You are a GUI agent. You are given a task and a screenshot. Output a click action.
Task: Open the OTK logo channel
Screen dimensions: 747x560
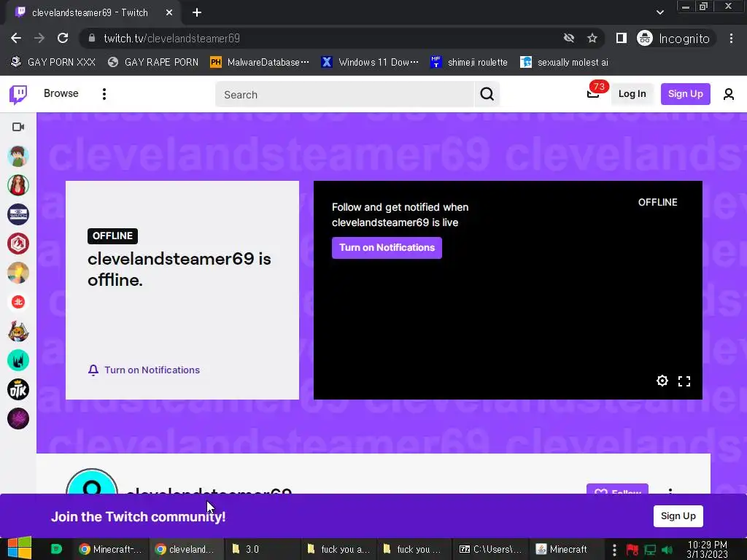coord(18,389)
